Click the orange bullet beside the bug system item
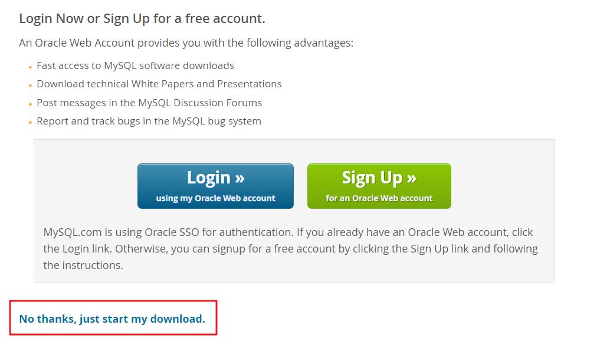Screen dimensions: 597x364 (x=30, y=122)
